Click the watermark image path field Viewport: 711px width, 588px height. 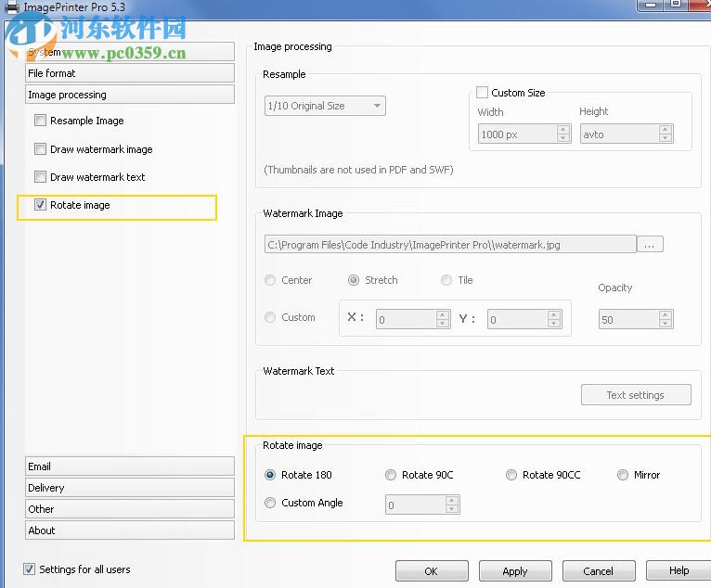[450, 244]
